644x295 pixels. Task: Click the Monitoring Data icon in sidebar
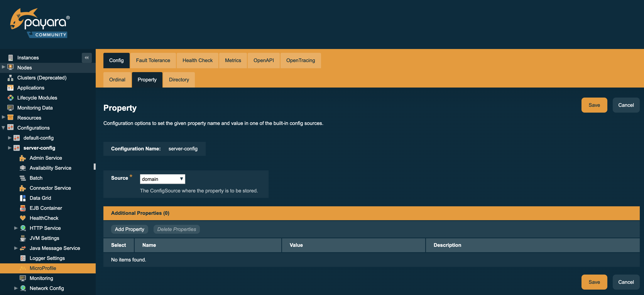pyautogui.click(x=10, y=108)
